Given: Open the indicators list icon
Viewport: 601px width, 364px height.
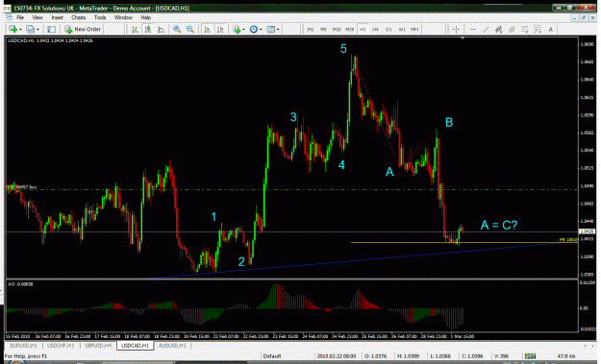Looking at the screenshot, I should tap(237, 29).
